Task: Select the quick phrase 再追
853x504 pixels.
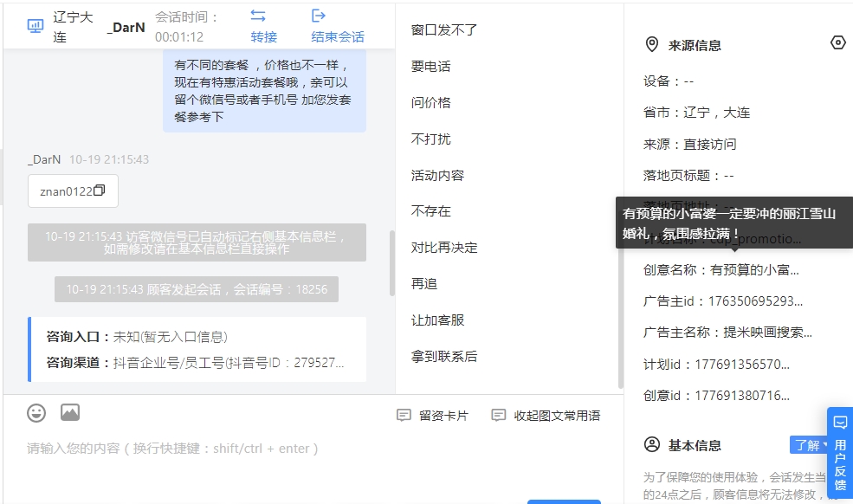Action: pos(424,283)
